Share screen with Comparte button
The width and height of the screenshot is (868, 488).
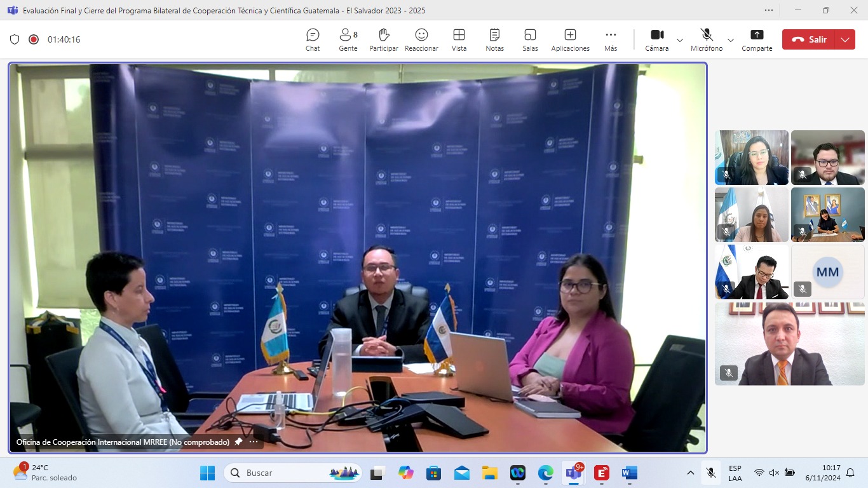tap(757, 39)
